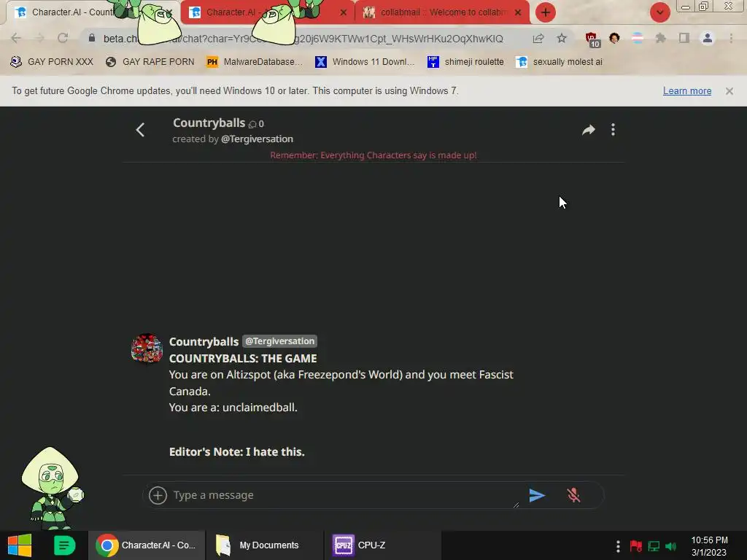Screen dimensions: 747x560
Task: Open the avatar face extension icon
Action: (614, 38)
